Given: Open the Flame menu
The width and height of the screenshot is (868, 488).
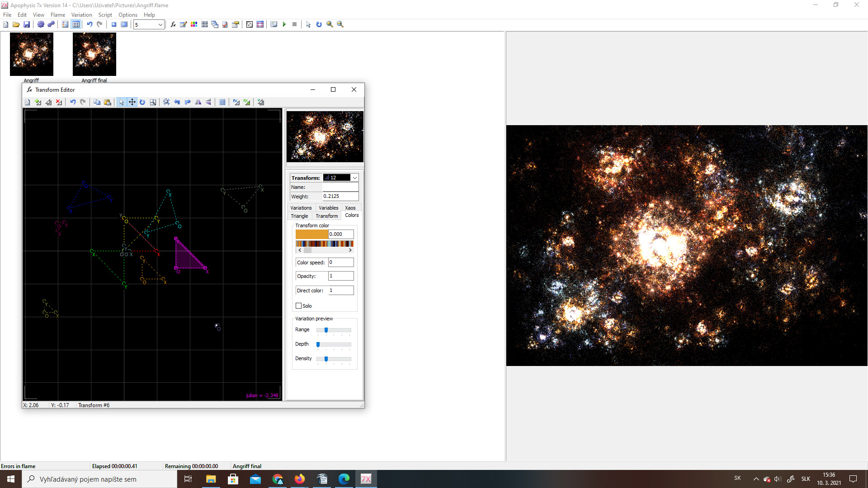Looking at the screenshot, I should 58,15.
